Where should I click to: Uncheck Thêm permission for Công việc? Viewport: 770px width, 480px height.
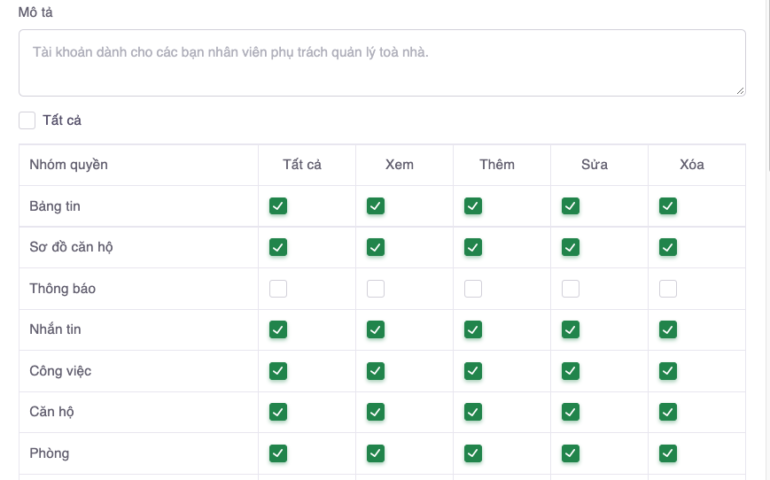coord(473,371)
